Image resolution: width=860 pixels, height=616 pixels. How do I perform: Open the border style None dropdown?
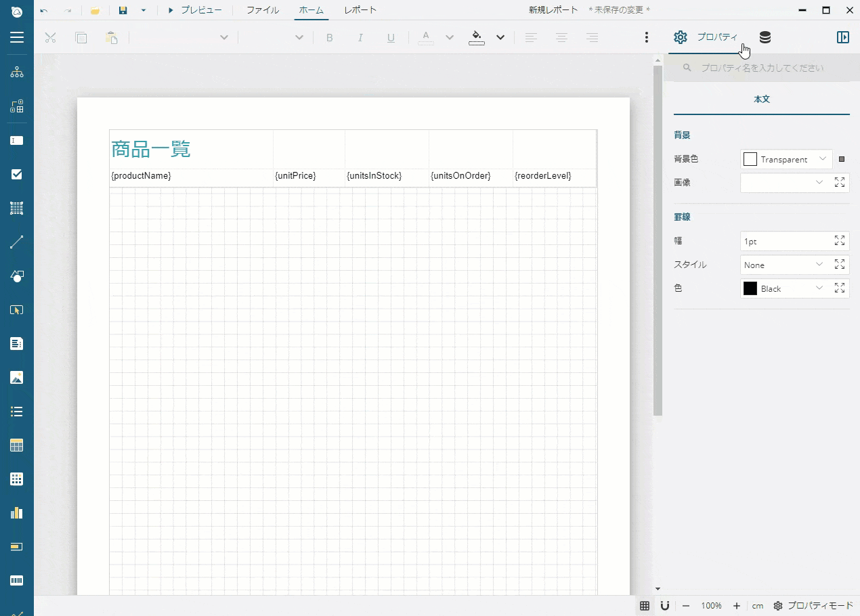[x=783, y=265]
